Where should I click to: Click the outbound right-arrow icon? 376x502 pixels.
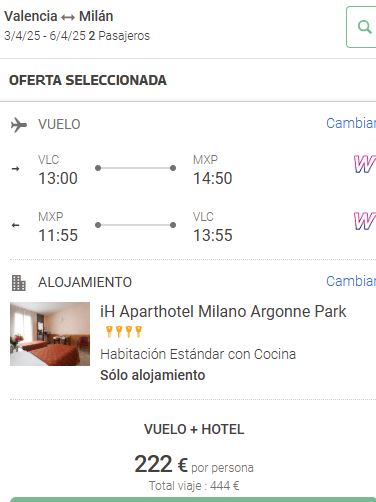pyautogui.click(x=15, y=169)
